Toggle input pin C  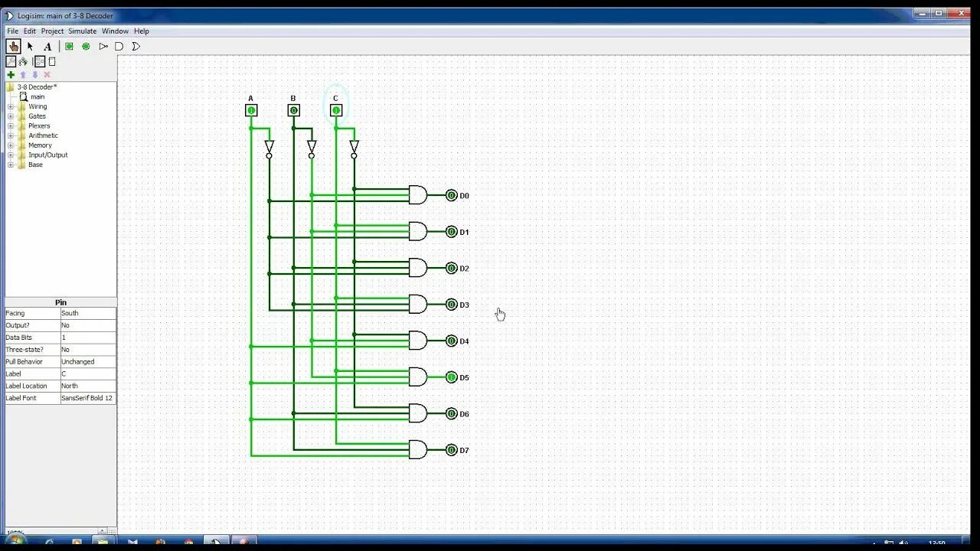(x=335, y=110)
